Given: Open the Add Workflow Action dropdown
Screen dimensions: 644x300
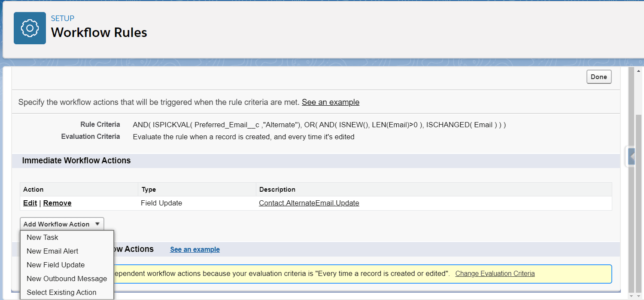Looking at the screenshot, I should [x=62, y=224].
